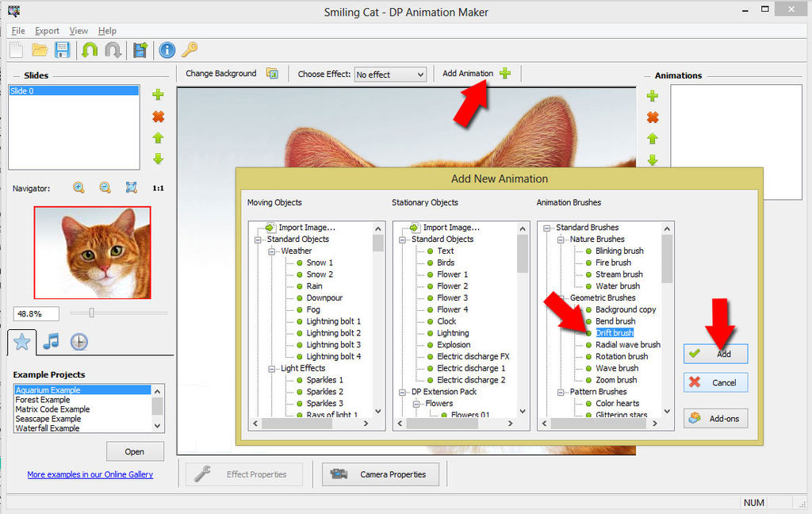Click the 48.8% zoom field

(36, 313)
